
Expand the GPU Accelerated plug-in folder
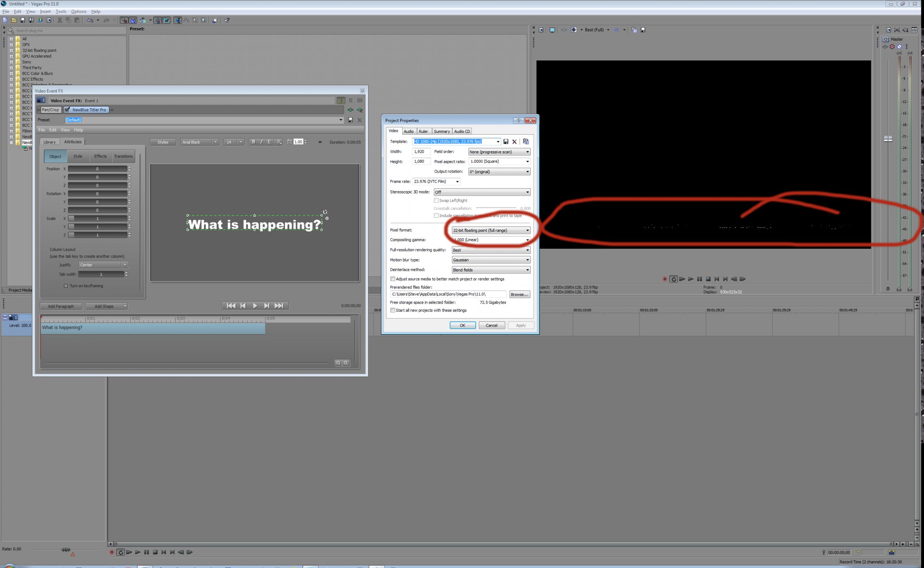pyautogui.click(x=11, y=56)
